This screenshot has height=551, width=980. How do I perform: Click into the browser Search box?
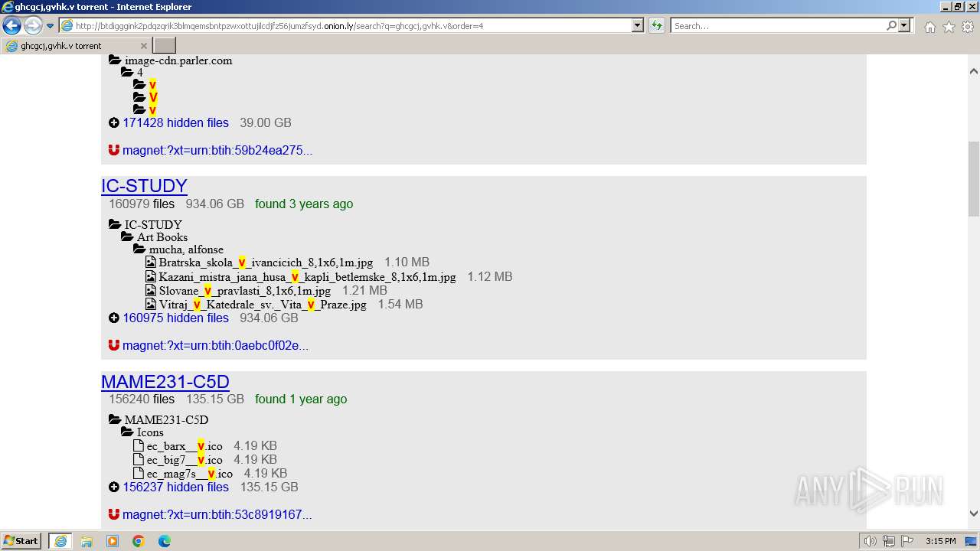[778, 25]
